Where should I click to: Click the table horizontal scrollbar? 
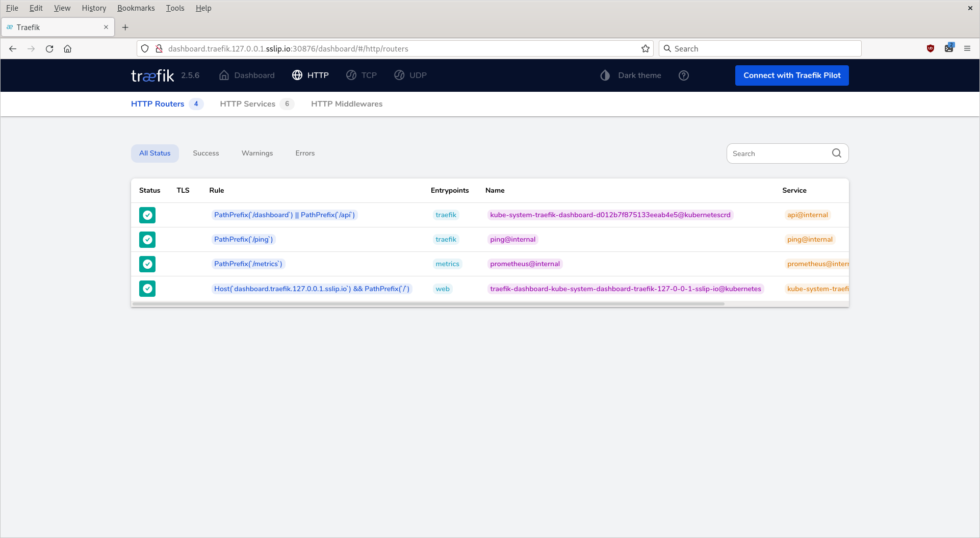pos(428,304)
